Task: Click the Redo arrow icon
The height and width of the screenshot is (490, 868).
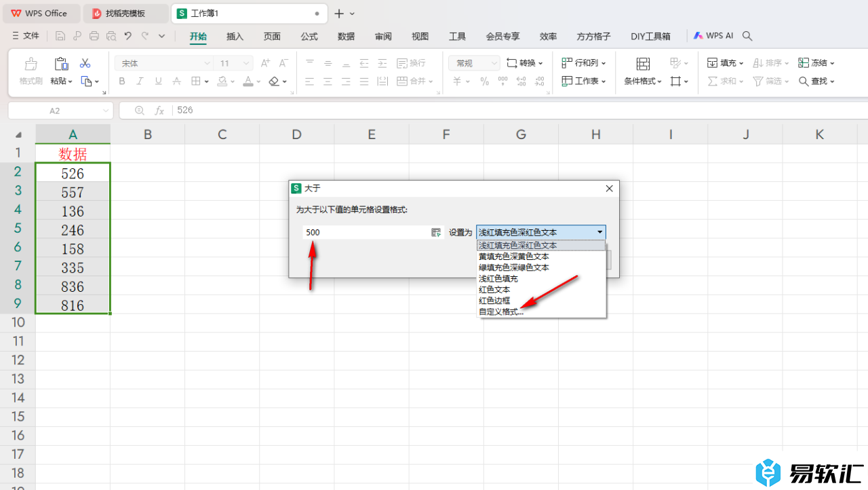Action: click(x=145, y=36)
